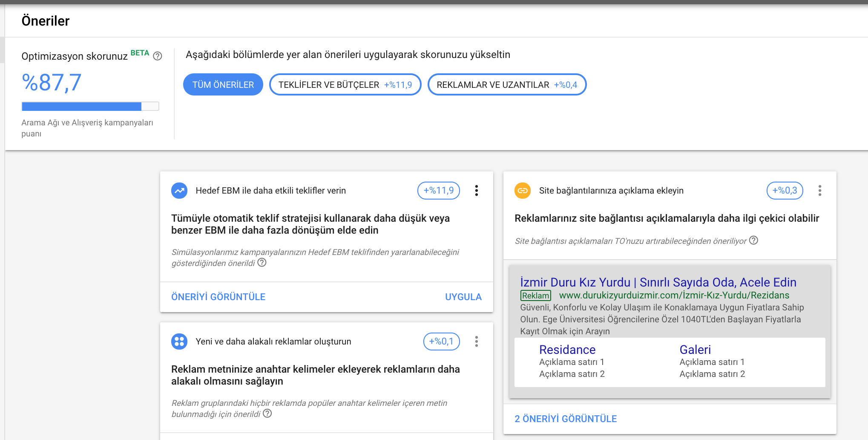This screenshot has height=440, width=868.
Task: Click the İzmir Duru Kız Yurdu ad headline
Action: (x=658, y=282)
